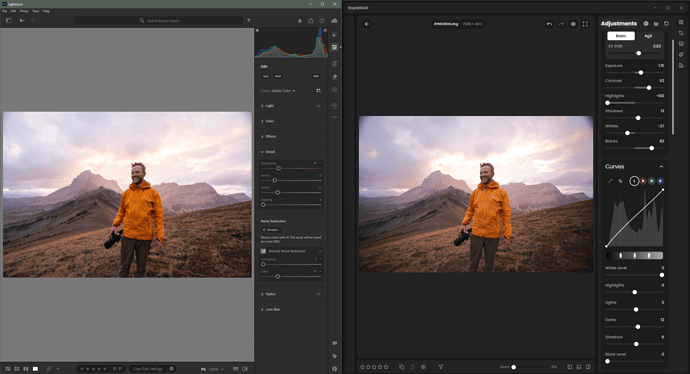Click the HDR button in Lightroom Edit
The height and width of the screenshot is (374, 690).
[316, 77]
